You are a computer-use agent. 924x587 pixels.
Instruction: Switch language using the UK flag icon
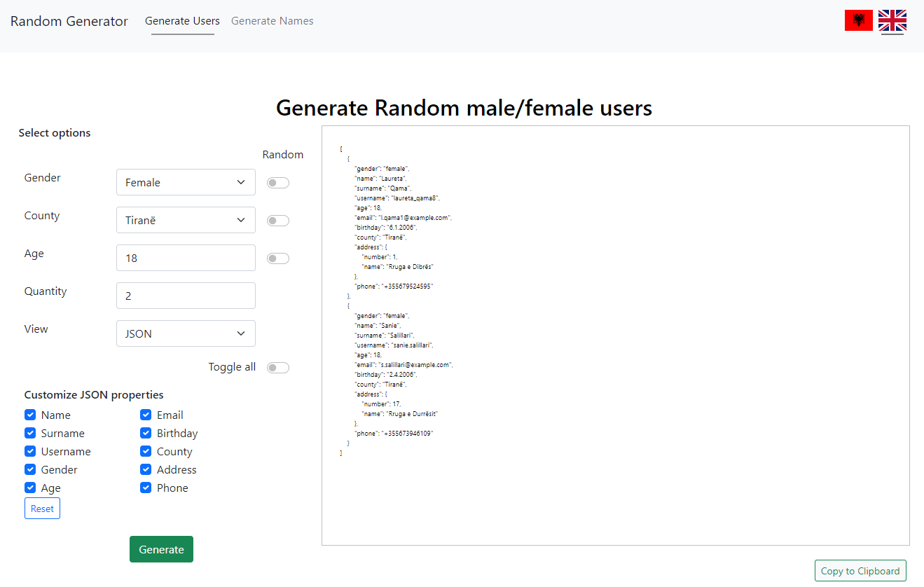[x=892, y=20]
